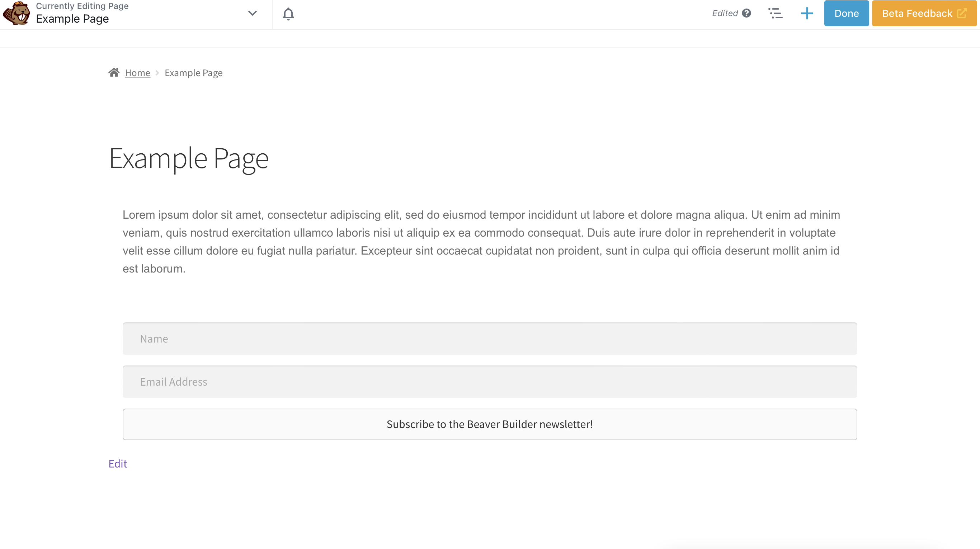The image size is (980, 549).
Task: Click the Example Page breadcrumb text
Action: tap(193, 73)
